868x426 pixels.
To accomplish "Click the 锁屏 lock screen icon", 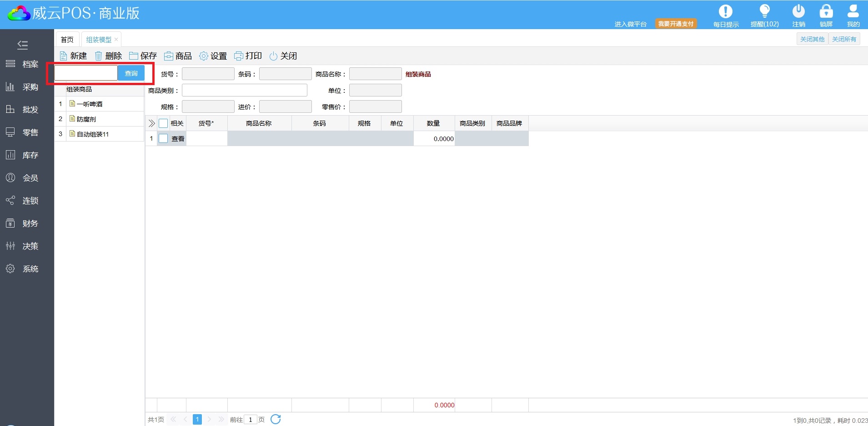I will (x=826, y=11).
